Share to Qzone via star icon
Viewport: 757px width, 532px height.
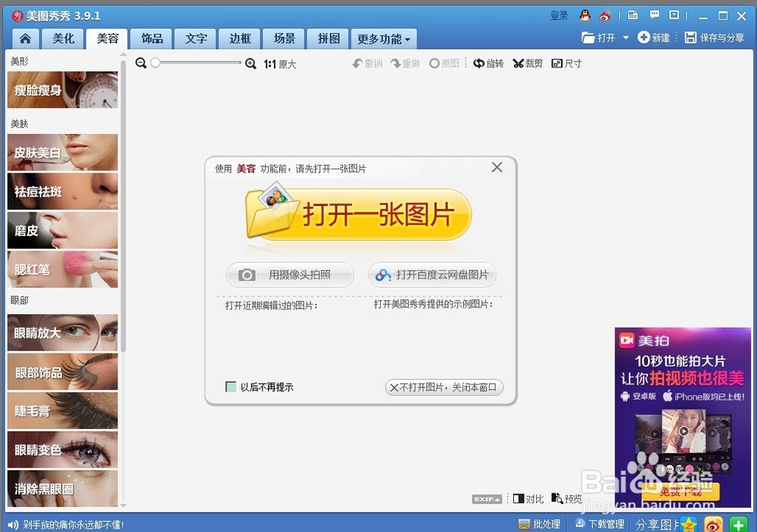coord(690,524)
